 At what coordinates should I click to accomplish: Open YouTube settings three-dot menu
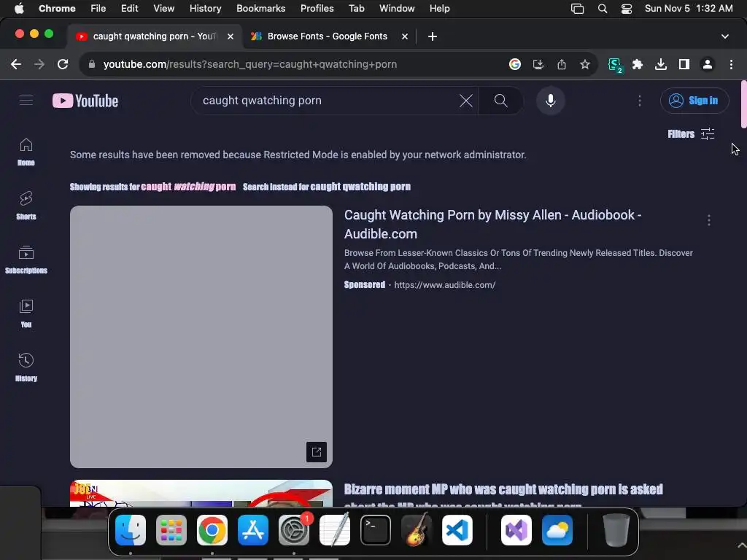click(x=639, y=101)
